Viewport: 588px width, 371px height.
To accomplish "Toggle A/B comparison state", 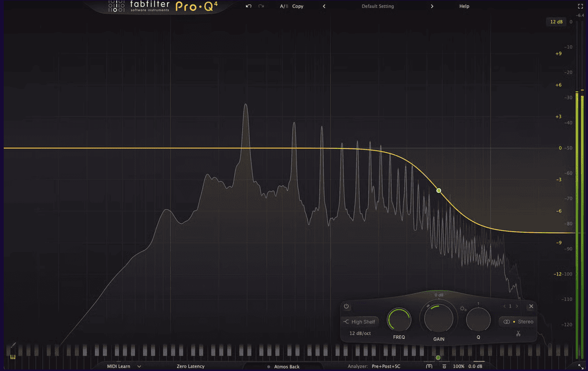I will (x=284, y=6).
